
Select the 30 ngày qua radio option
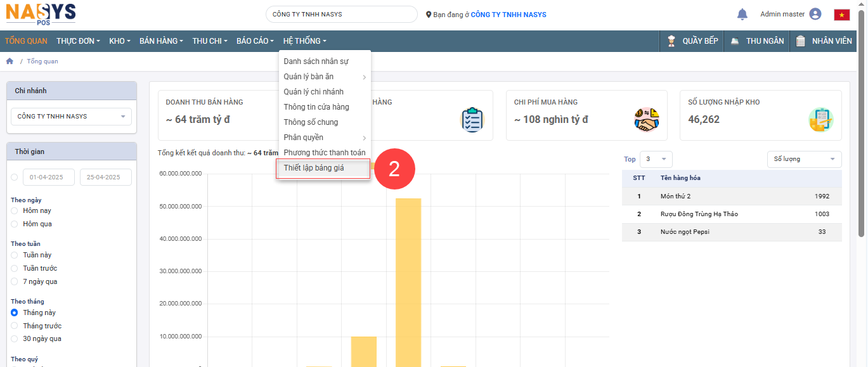pos(15,338)
